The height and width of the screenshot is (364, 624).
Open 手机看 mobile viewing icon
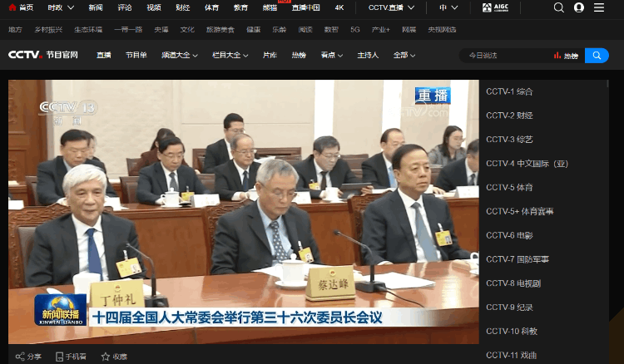[71, 357]
